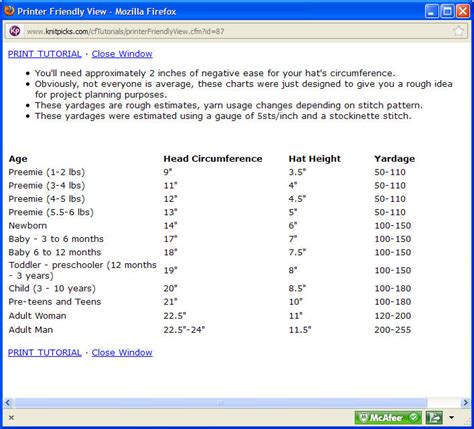Image resolution: width=474 pixels, height=429 pixels.
Task: Click the top Close Window link
Action: [122, 54]
